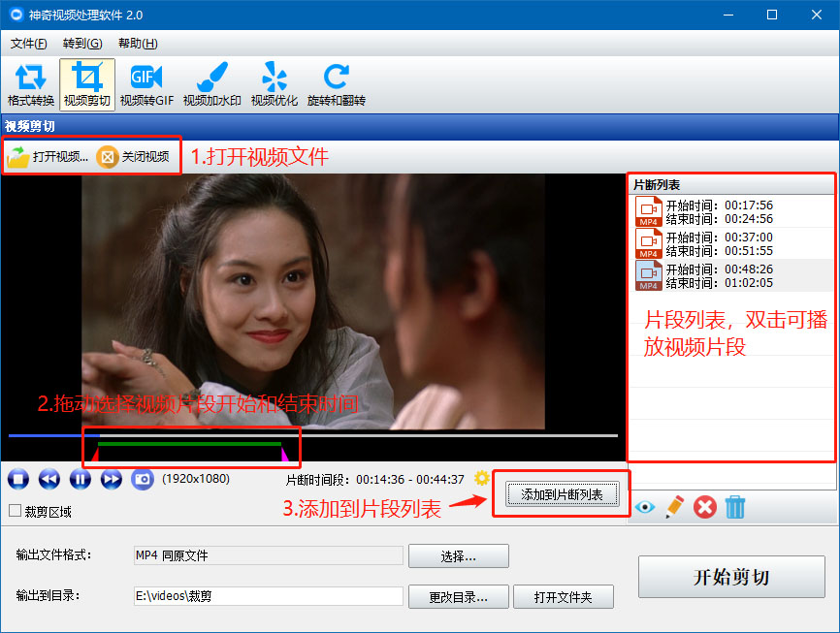Click the 选择 output format button
The height and width of the screenshot is (633, 840).
pos(458,555)
